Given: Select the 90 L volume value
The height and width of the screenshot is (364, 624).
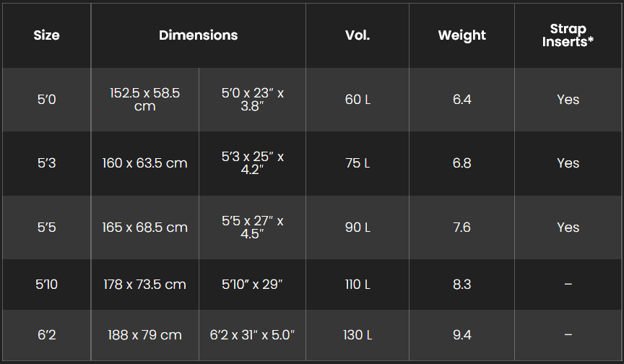Looking at the screenshot, I should (x=357, y=227).
